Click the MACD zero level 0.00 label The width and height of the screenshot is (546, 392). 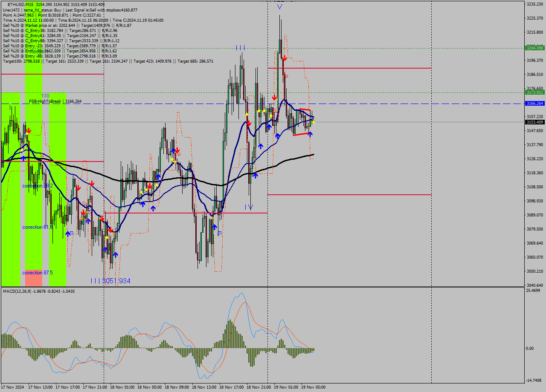(x=531, y=348)
